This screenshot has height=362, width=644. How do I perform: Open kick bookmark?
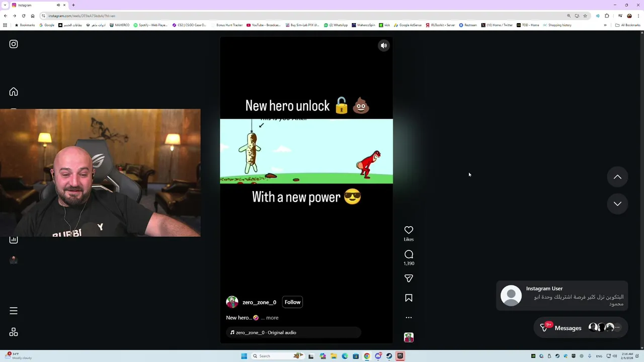(384, 25)
